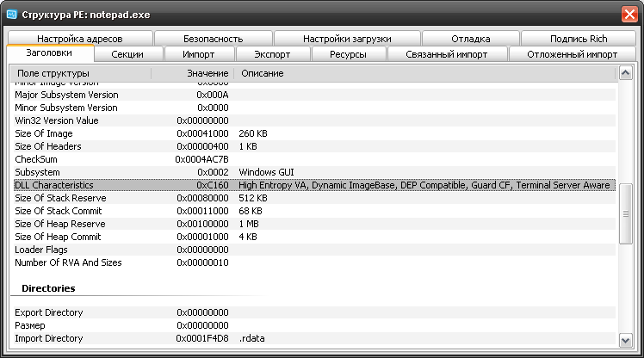Switch to the Секции tab

click(128, 54)
